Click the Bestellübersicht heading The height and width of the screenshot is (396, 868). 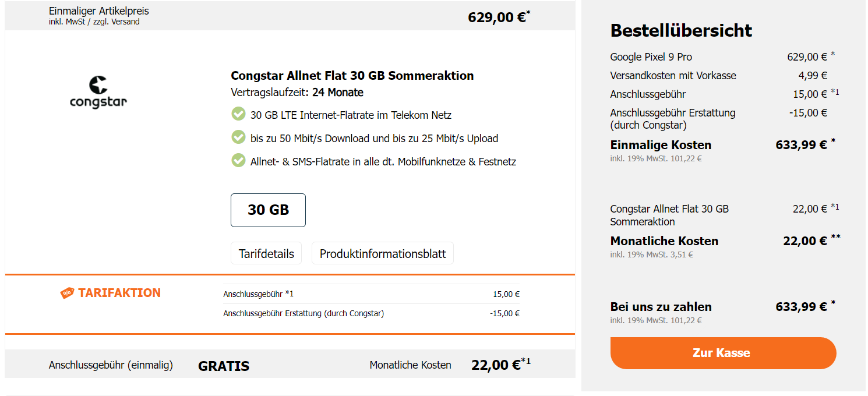coord(681,30)
